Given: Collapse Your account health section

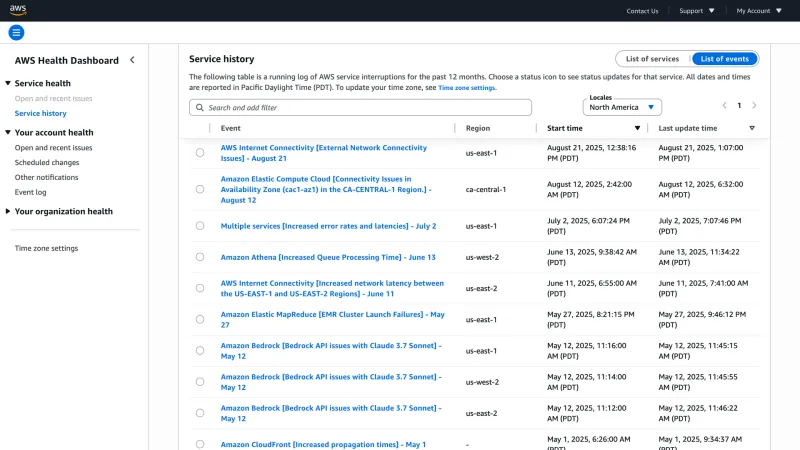Looking at the screenshot, I should tap(8, 132).
